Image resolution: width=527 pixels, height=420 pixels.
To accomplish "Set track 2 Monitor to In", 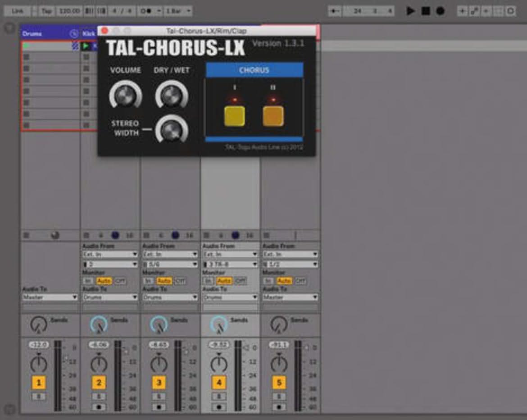I will tap(88, 281).
